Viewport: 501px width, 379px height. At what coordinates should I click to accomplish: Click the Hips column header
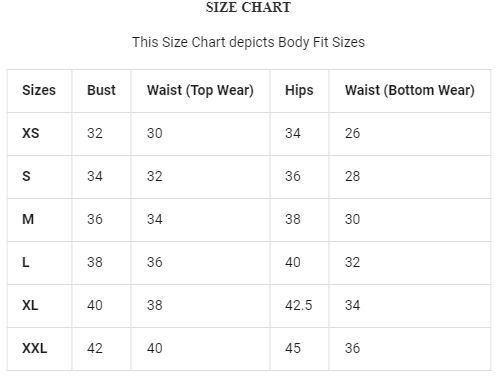click(x=299, y=91)
